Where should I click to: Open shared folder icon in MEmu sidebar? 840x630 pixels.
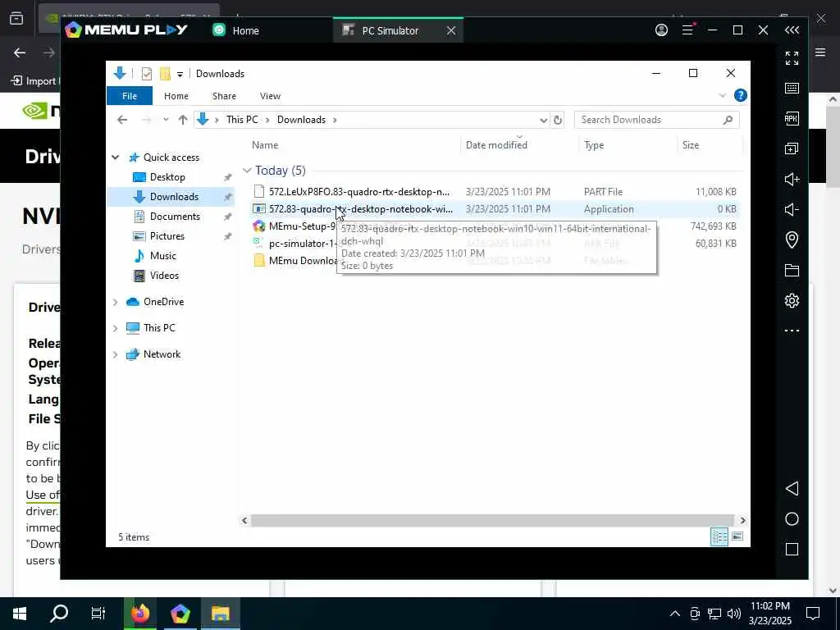792,270
